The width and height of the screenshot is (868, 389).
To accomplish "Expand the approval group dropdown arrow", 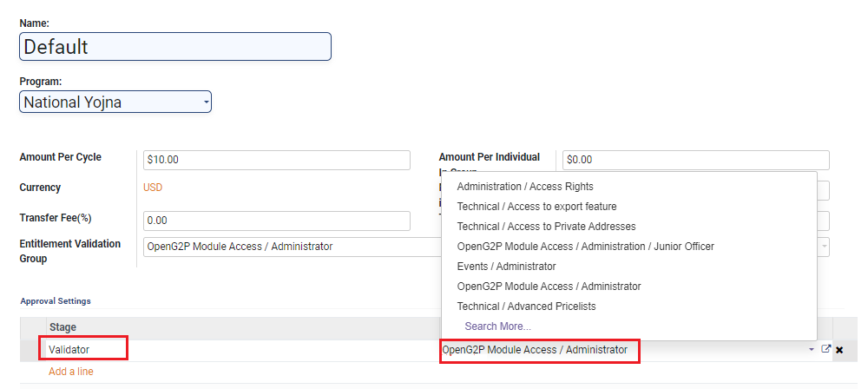I will [x=812, y=349].
